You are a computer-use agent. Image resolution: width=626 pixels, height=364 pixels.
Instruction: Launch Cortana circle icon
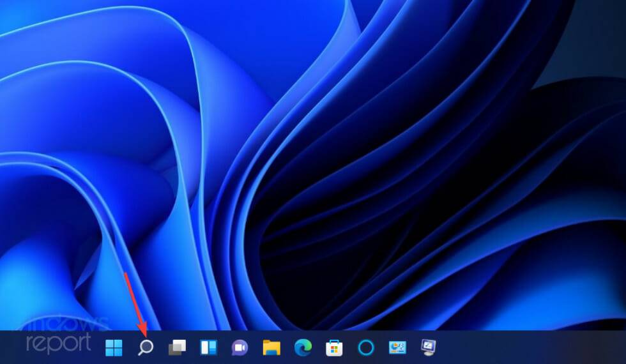365,348
